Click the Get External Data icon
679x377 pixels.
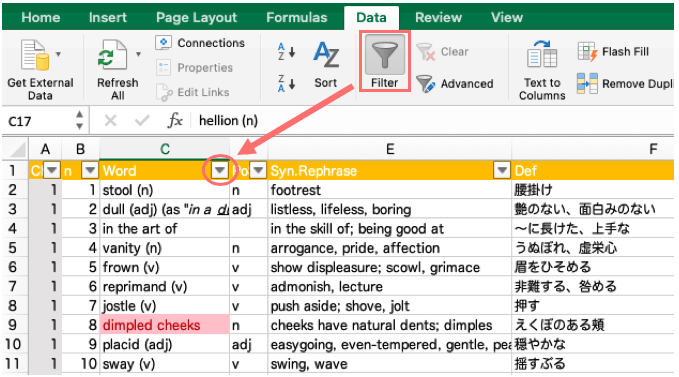tap(36, 55)
